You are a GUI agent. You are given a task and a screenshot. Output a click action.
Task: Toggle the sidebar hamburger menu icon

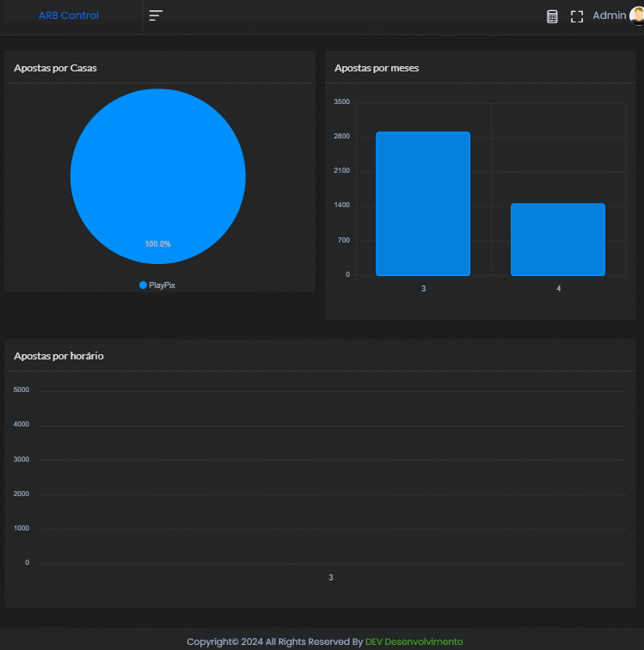pyautogui.click(x=156, y=15)
